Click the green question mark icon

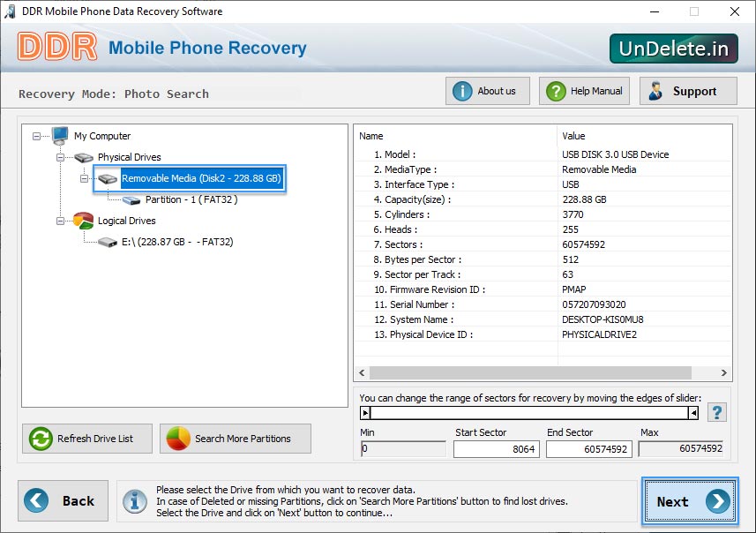coord(556,91)
